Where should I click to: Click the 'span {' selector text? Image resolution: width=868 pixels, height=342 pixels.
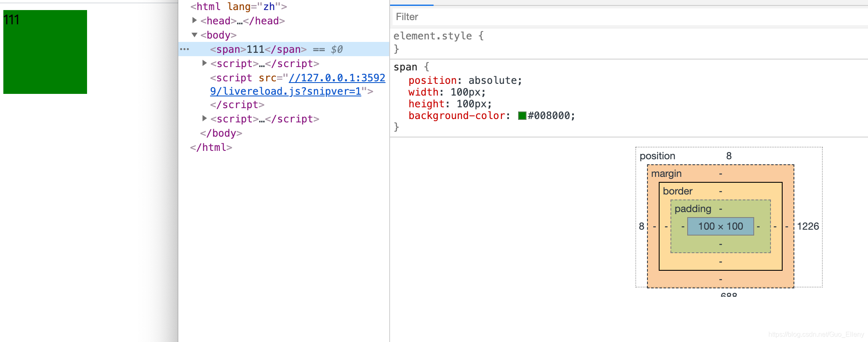pos(411,67)
